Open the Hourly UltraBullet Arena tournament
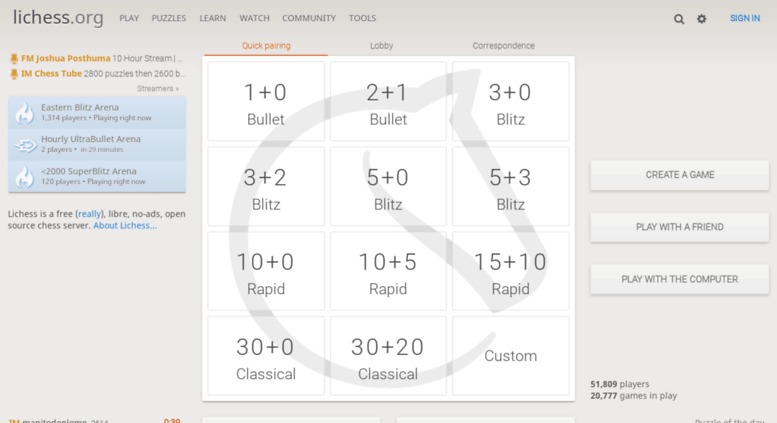This screenshot has height=423, width=777. [x=97, y=144]
